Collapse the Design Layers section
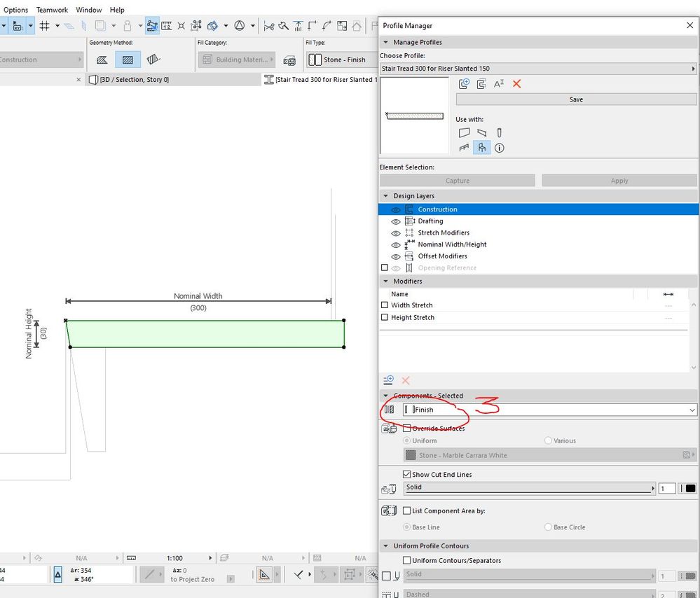Image resolution: width=700 pixels, height=598 pixels. point(385,197)
